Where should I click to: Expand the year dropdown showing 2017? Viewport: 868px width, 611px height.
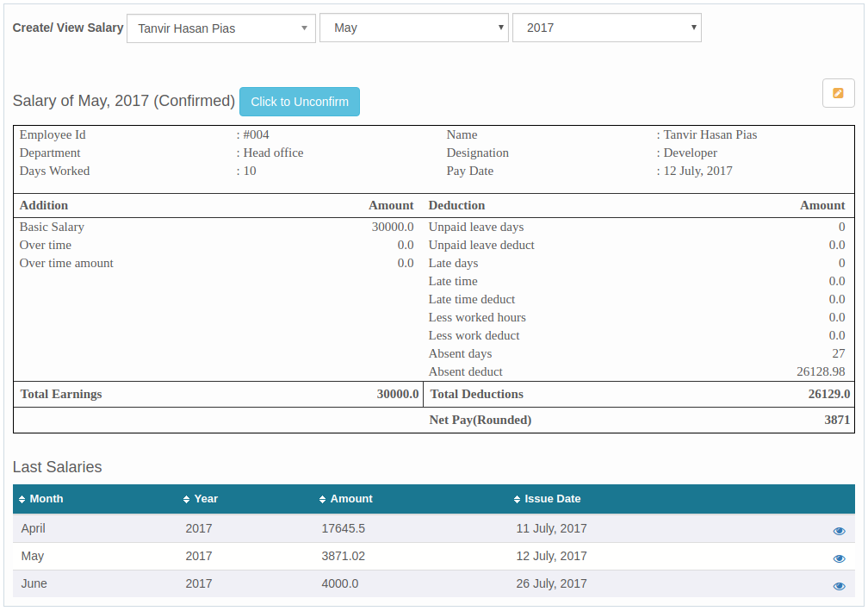click(x=606, y=28)
